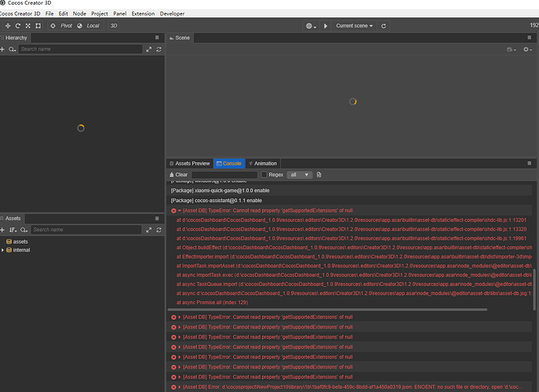Click the ENOENT no such file error row
This screenshot has height=392, width=539.
[350, 387]
